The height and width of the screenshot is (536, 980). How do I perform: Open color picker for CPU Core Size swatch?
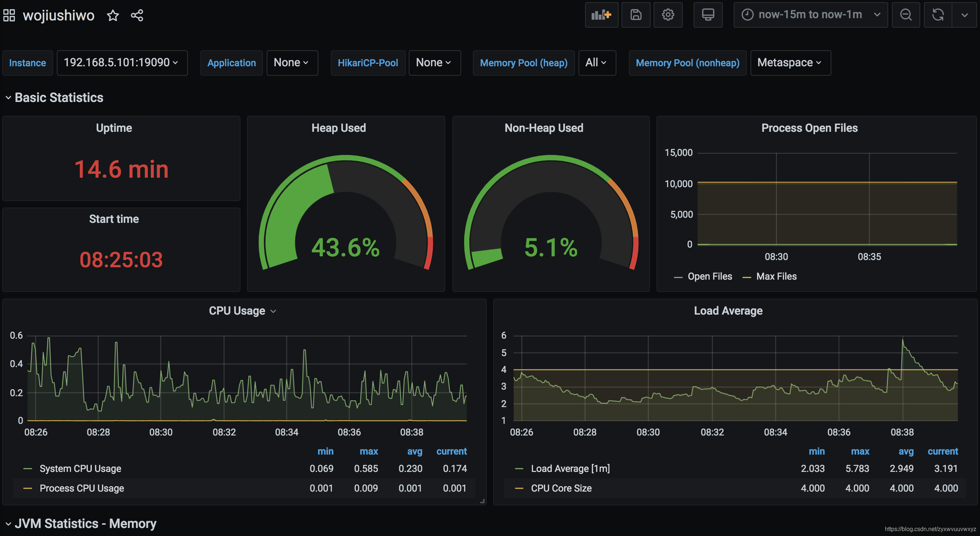[x=519, y=488]
